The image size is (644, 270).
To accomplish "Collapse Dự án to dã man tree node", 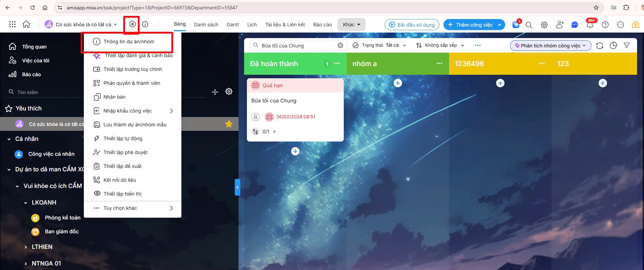I will 9,170.
